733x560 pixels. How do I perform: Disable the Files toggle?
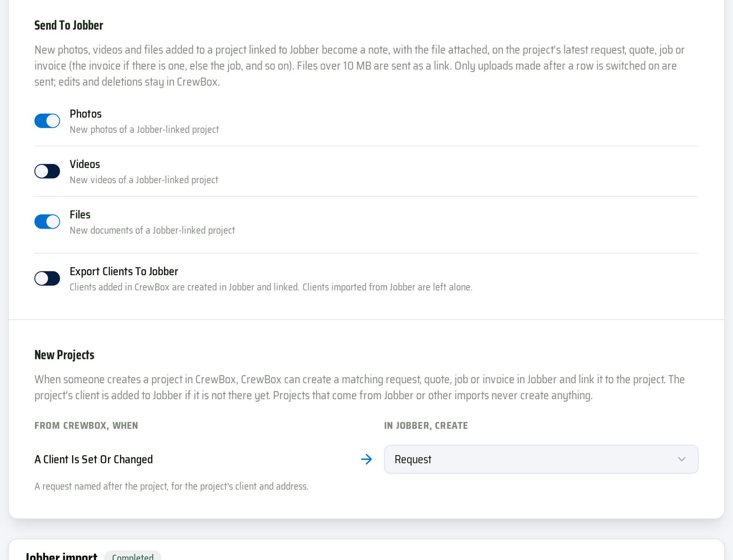47,222
